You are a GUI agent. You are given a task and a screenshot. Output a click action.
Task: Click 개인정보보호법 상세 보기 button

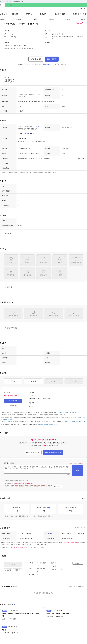(x=33, y=452)
